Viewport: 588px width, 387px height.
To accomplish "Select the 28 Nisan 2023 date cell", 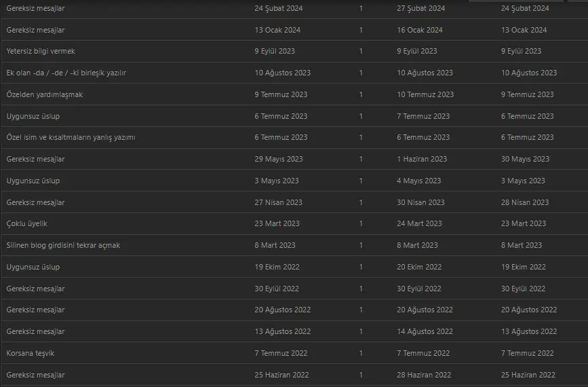I will pyautogui.click(x=525, y=203).
